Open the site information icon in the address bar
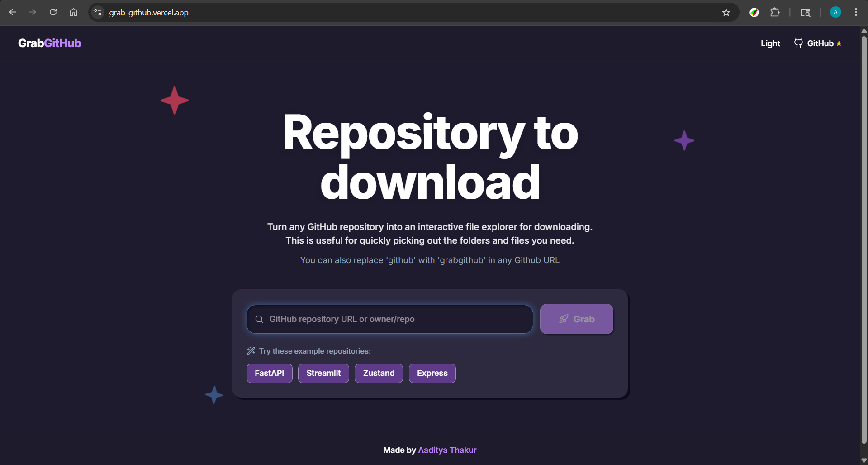Viewport: 868px width, 465px height. pos(97,12)
